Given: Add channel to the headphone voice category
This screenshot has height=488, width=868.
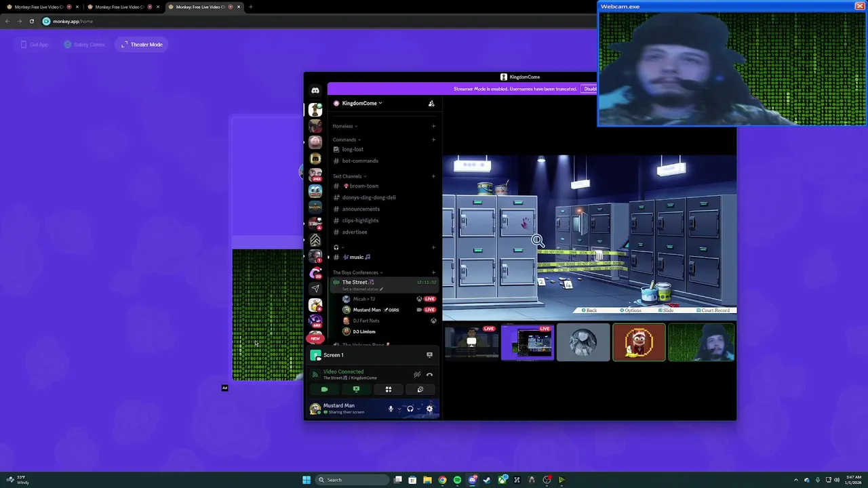Looking at the screenshot, I should click(x=433, y=247).
